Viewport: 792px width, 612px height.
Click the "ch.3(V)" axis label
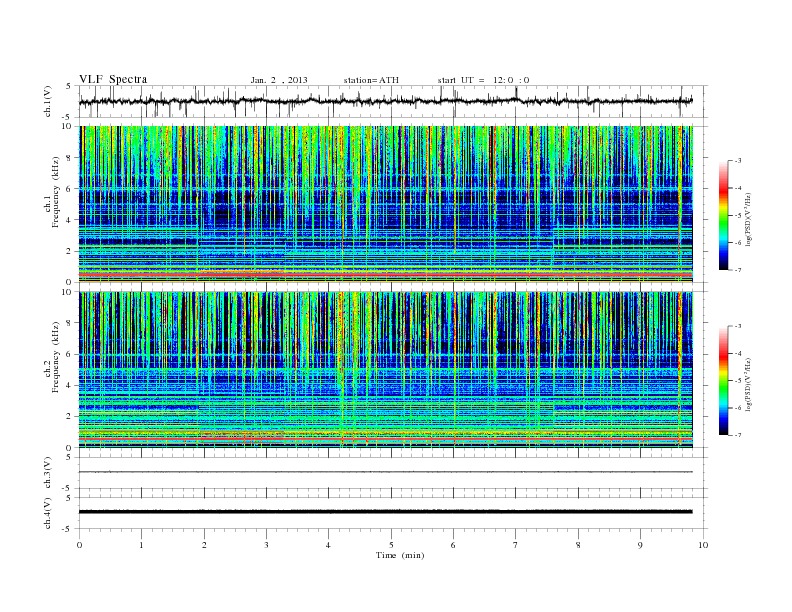(x=48, y=473)
